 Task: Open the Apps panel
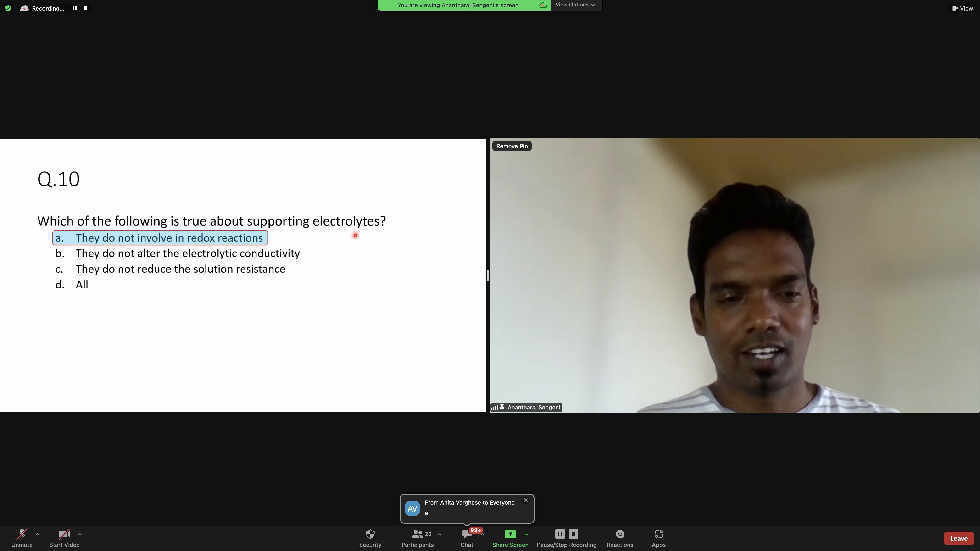pyautogui.click(x=658, y=534)
